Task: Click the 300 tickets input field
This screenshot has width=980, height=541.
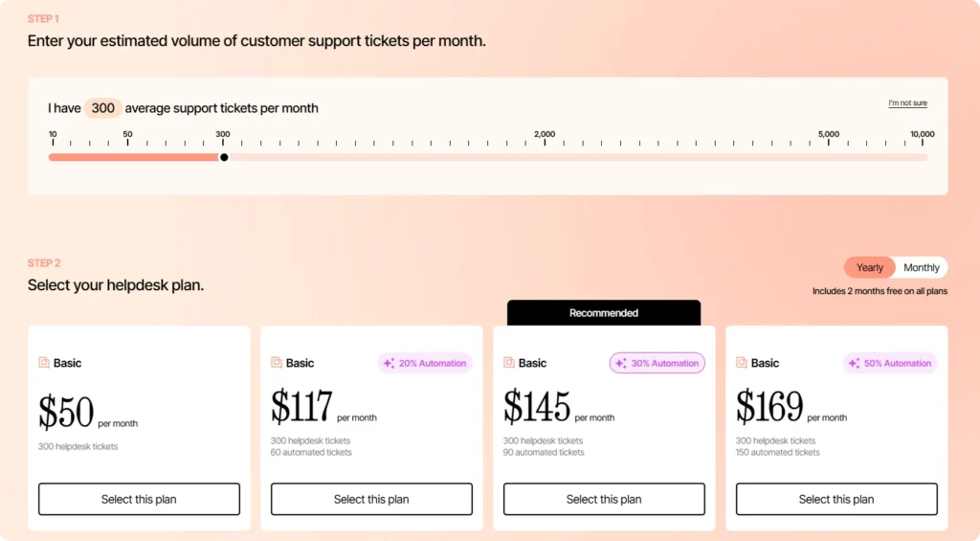Action: 102,108
